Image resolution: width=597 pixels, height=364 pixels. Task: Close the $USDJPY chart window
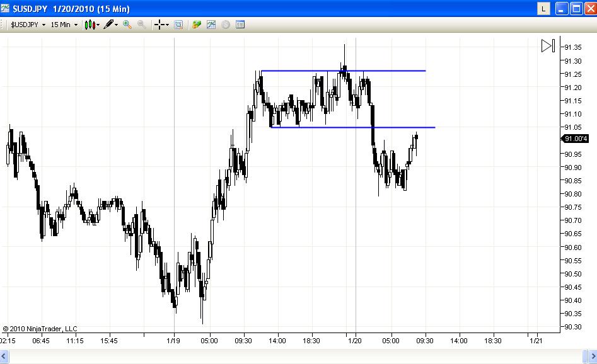(591, 8)
